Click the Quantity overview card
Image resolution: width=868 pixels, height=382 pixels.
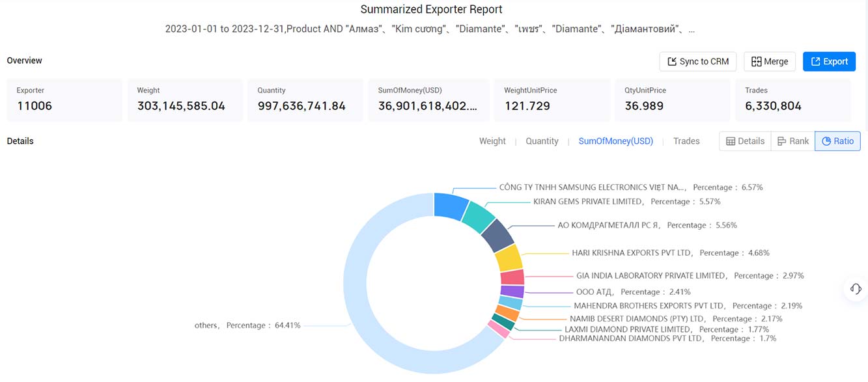[305, 100]
